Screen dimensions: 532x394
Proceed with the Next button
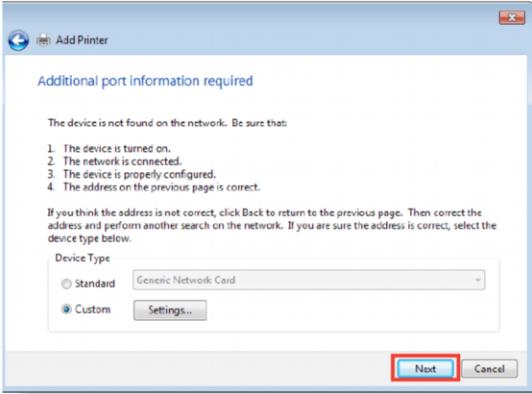click(x=425, y=368)
